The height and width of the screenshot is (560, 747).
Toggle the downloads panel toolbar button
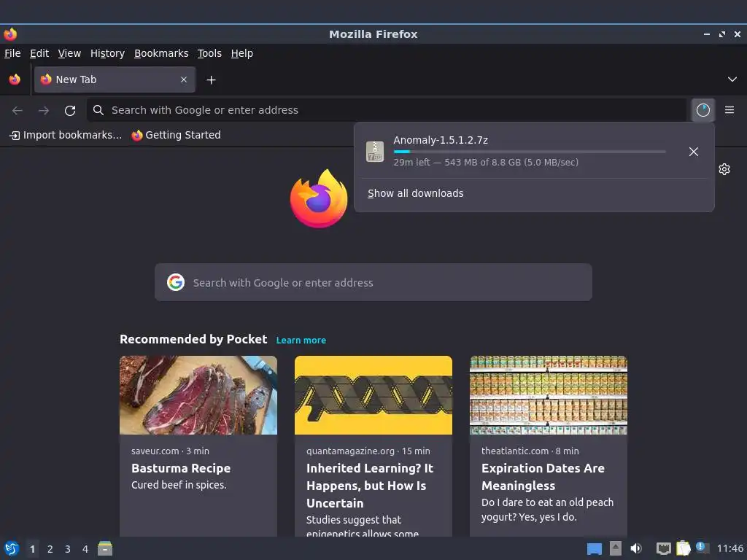(x=703, y=110)
